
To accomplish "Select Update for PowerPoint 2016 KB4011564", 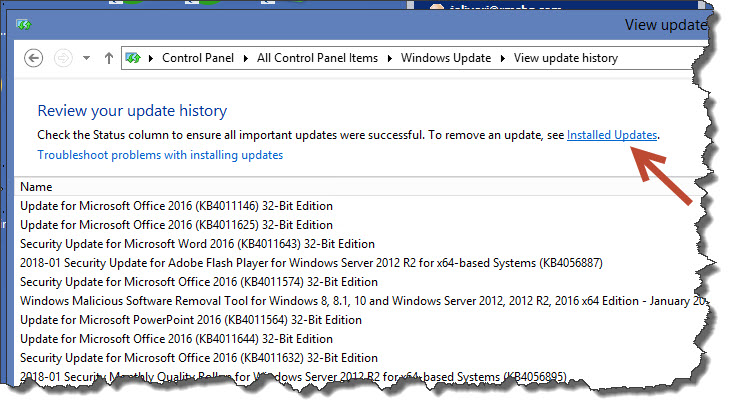I will coord(191,320).
